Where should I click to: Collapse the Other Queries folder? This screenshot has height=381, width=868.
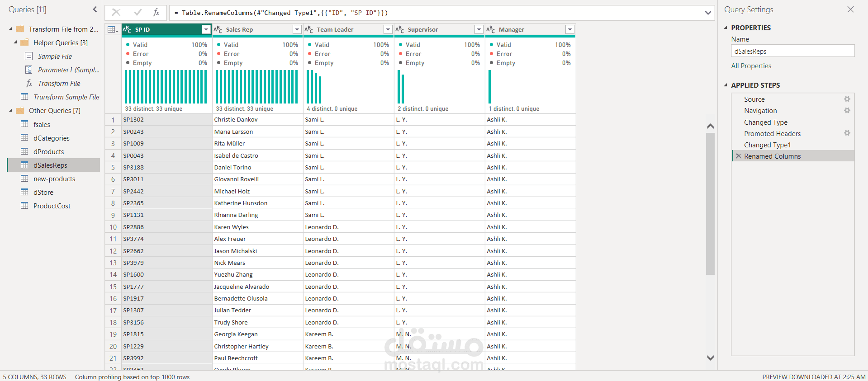11,111
